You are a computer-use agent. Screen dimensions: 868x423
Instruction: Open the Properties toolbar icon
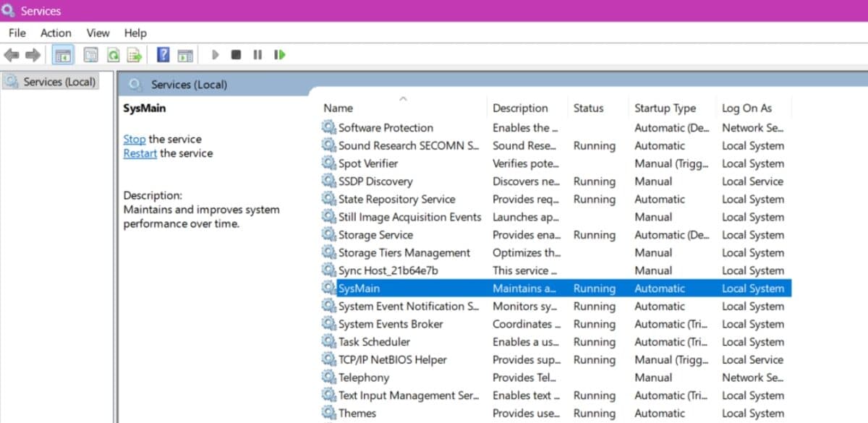point(90,55)
